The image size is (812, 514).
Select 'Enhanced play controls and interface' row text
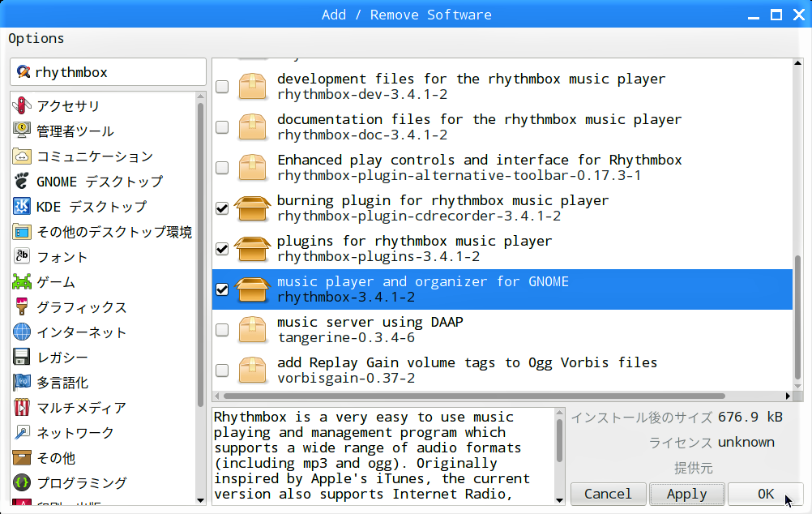tap(479, 160)
